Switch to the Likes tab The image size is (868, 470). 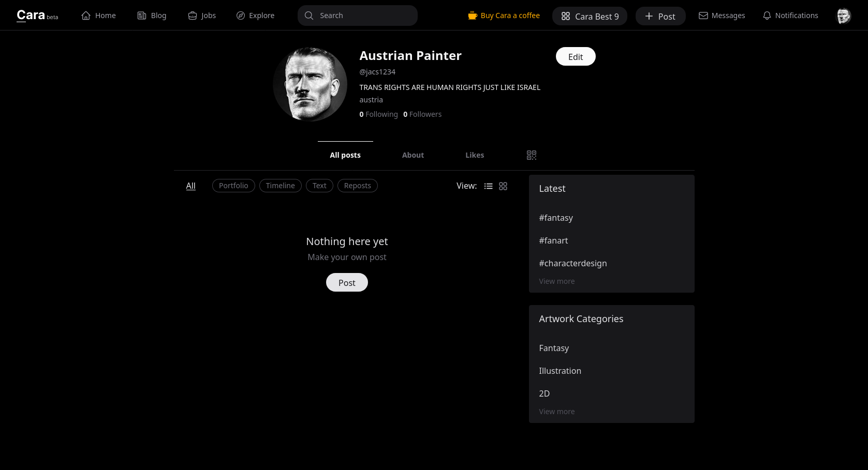click(x=475, y=155)
